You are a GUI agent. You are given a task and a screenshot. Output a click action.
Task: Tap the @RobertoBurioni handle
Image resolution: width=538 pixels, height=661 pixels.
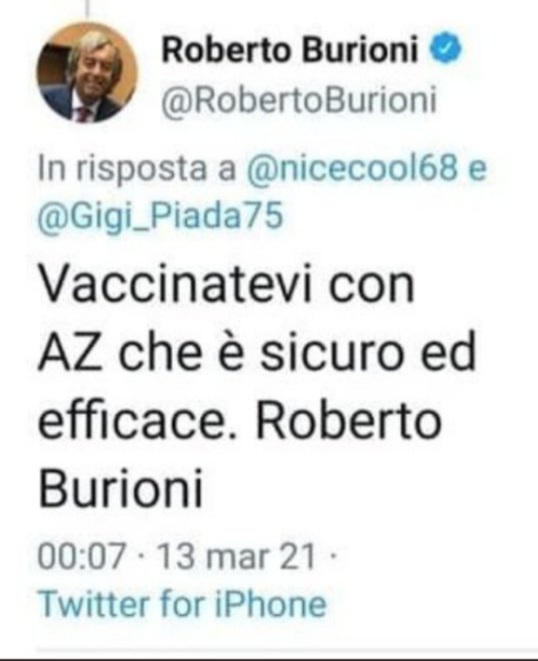299,100
